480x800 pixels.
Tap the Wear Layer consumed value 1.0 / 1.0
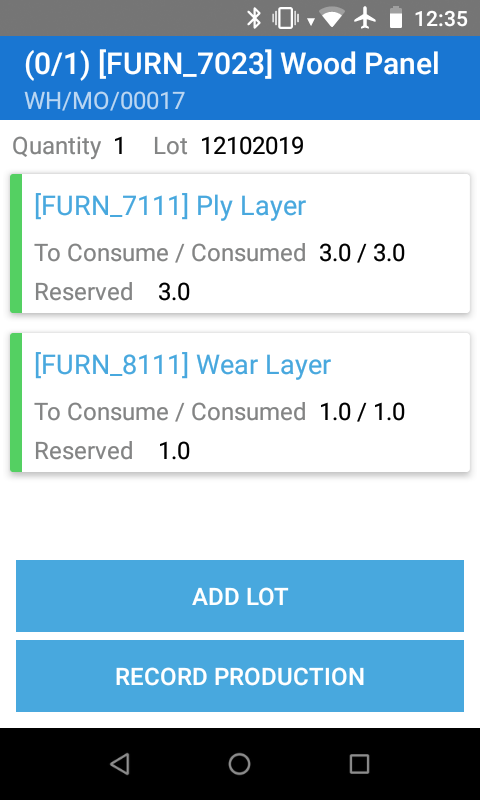click(362, 412)
